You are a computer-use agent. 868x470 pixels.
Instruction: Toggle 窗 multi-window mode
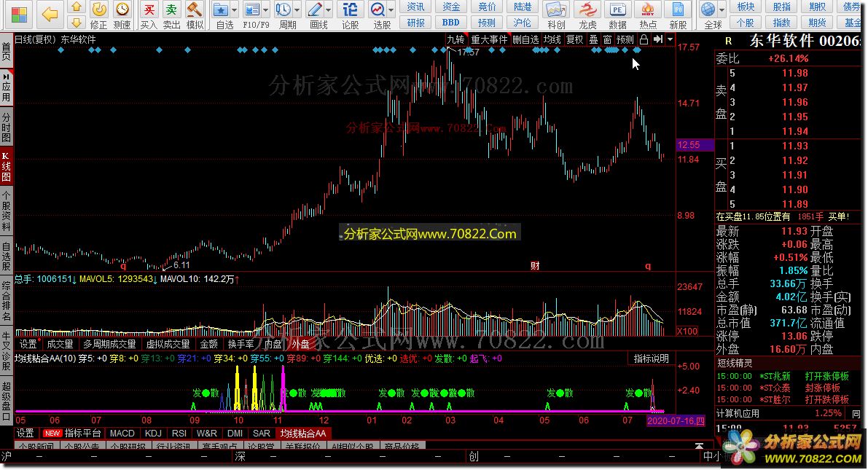click(607, 39)
